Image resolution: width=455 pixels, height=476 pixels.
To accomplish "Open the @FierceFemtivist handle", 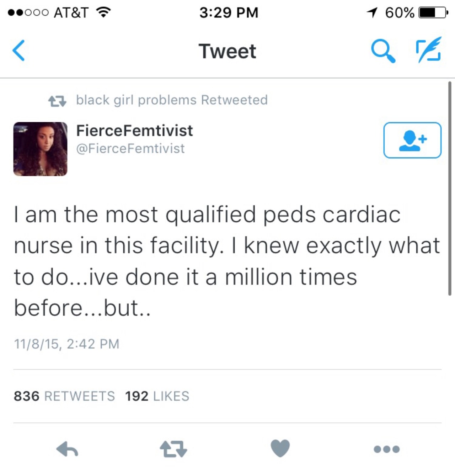I will 130,149.
